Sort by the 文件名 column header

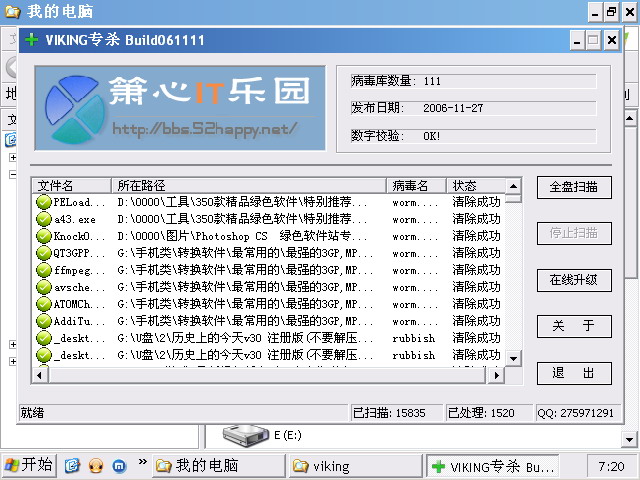[x=72, y=186]
